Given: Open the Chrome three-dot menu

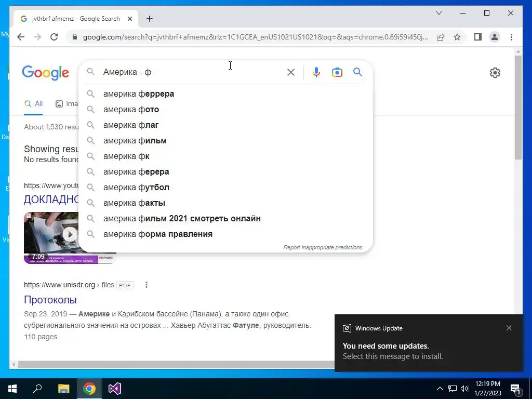Looking at the screenshot, I should tap(511, 37).
